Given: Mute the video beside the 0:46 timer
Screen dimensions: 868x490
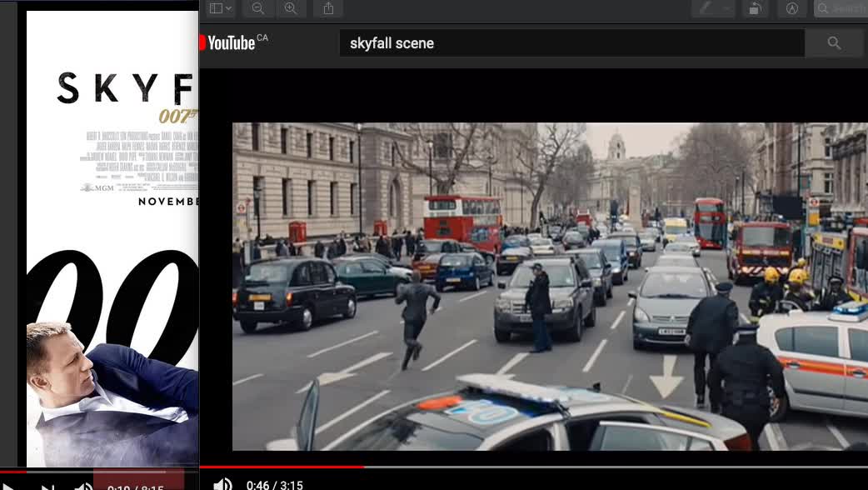Looking at the screenshot, I should click(x=222, y=484).
